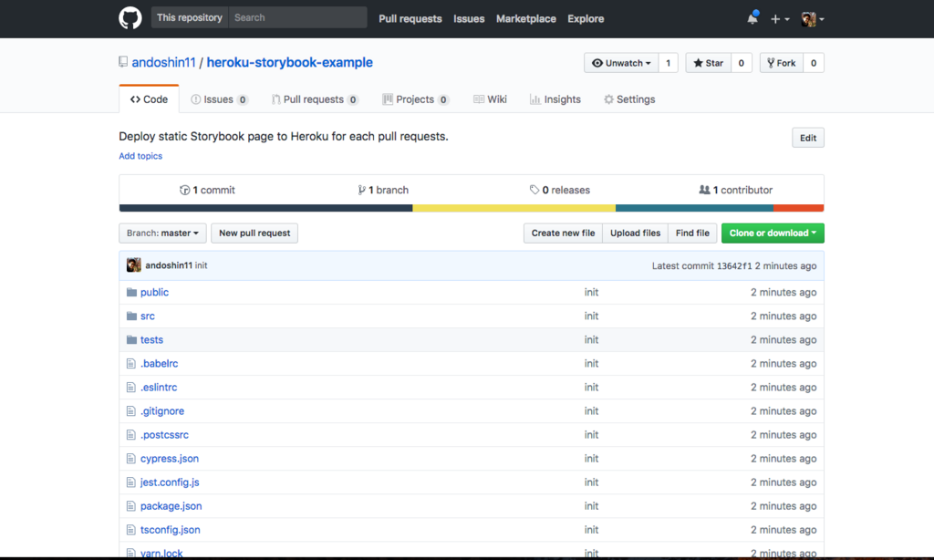Viewport: 934px width, 560px height.
Task: Open the Wiki tab
Action: pyautogui.click(x=490, y=99)
